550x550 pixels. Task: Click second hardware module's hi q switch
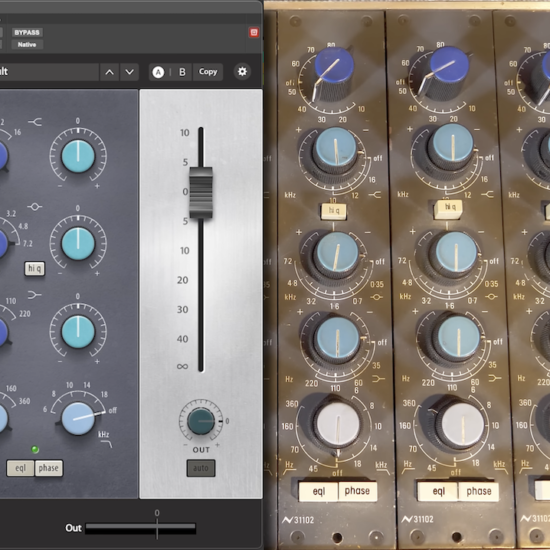(x=448, y=209)
